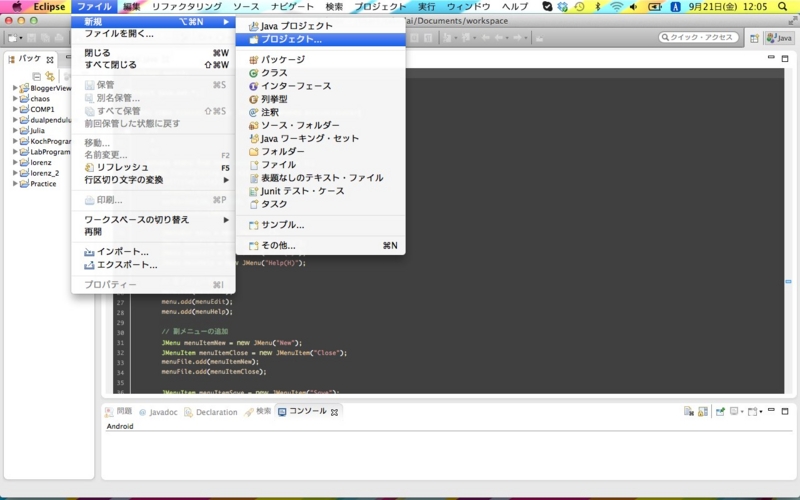Open the 実行 menu
This screenshot has height=500, width=800.
pyautogui.click(x=427, y=7)
